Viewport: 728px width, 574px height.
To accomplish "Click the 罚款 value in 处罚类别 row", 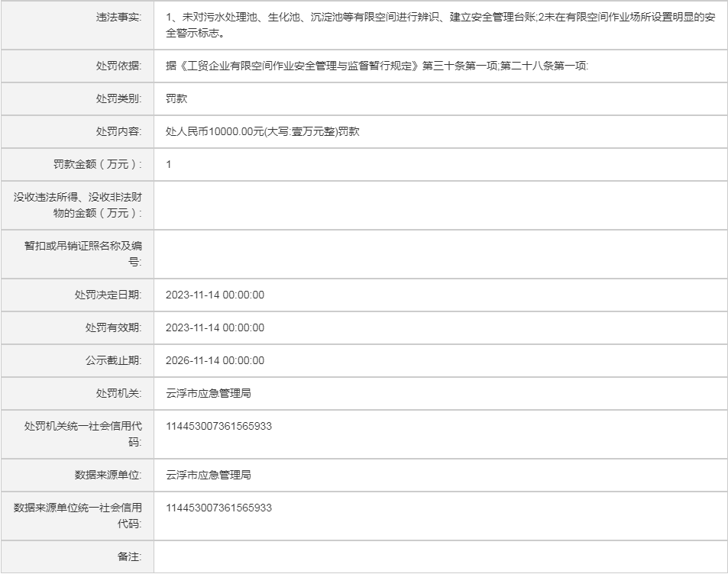I will 176,98.
